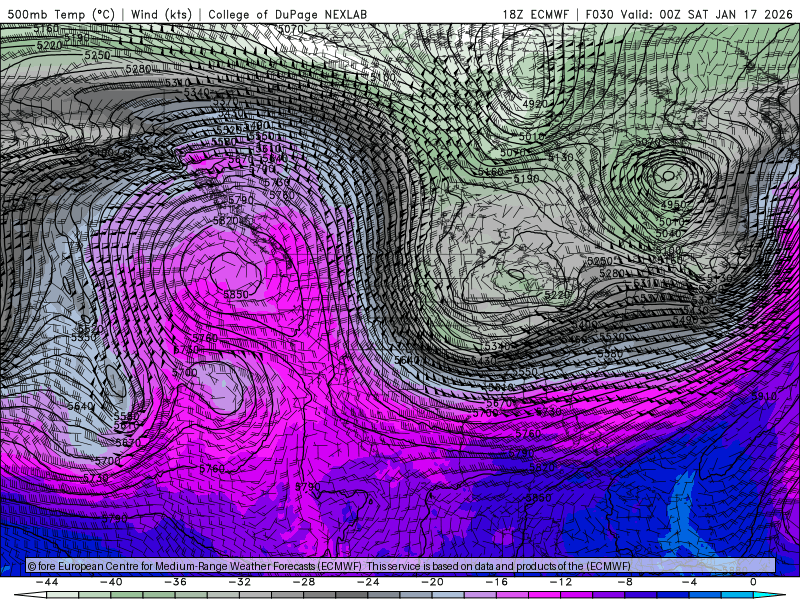The width and height of the screenshot is (800, 600).
Task: Select the -28 color scale label
Action: 304,582
